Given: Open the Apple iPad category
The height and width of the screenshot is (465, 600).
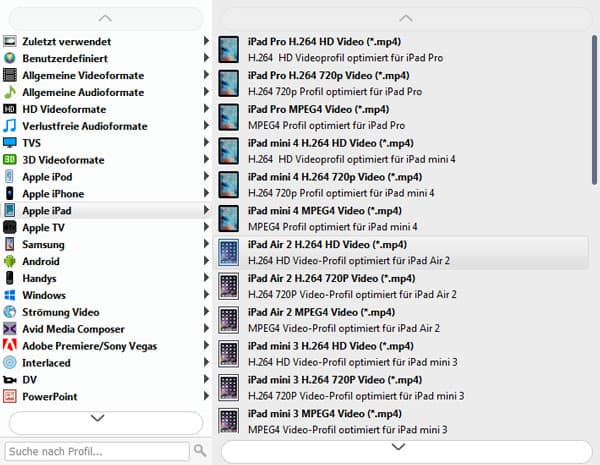Looking at the screenshot, I should tap(106, 210).
